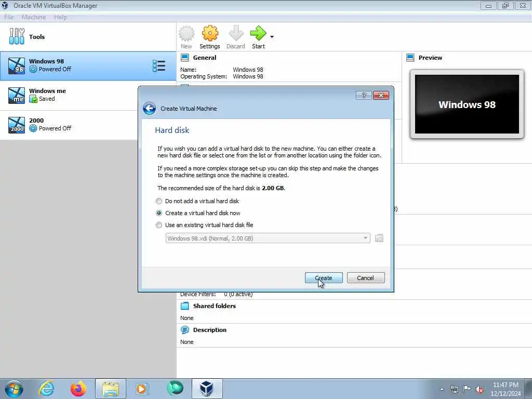This screenshot has height=399, width=532.
Task: Click the Saved status under Windows me
Action: 47,99
